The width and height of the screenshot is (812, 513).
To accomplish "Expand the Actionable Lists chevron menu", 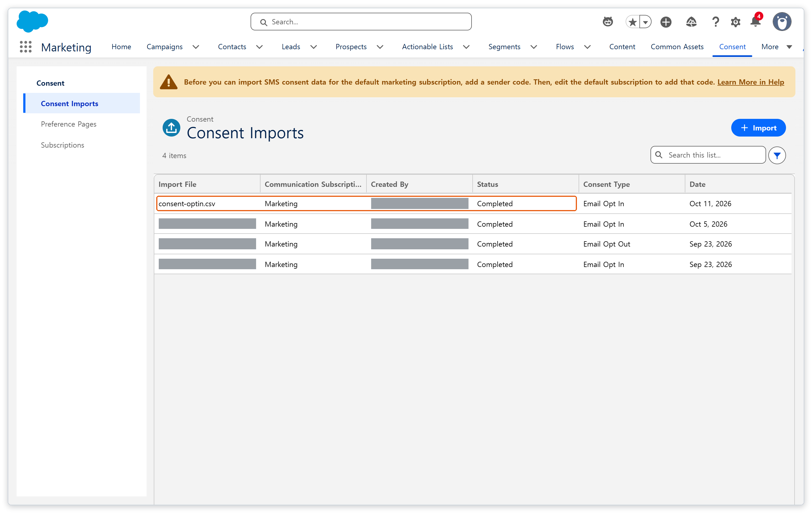I will 466,47.
